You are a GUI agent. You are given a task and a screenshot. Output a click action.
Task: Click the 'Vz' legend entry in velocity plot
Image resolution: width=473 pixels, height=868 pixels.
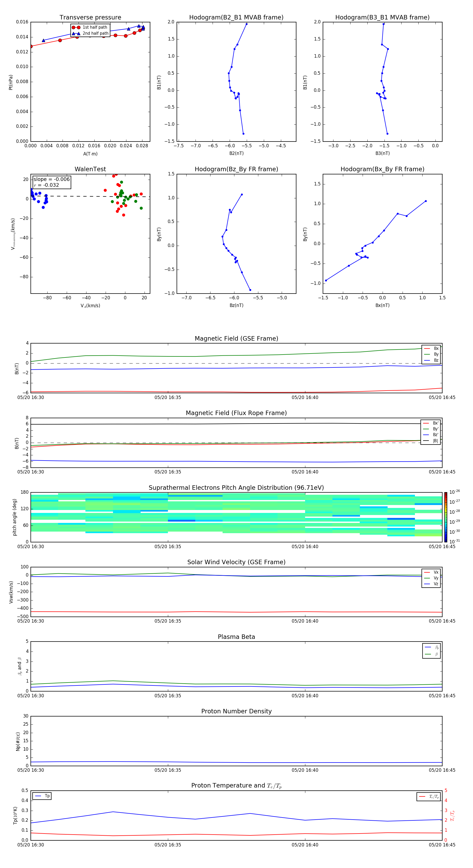[431, 584]
